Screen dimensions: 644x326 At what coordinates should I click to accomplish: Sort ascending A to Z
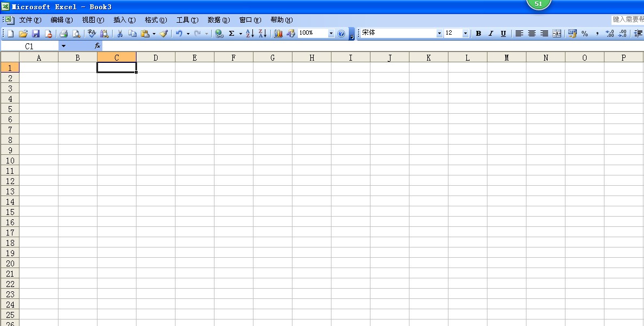click(250, 34)
